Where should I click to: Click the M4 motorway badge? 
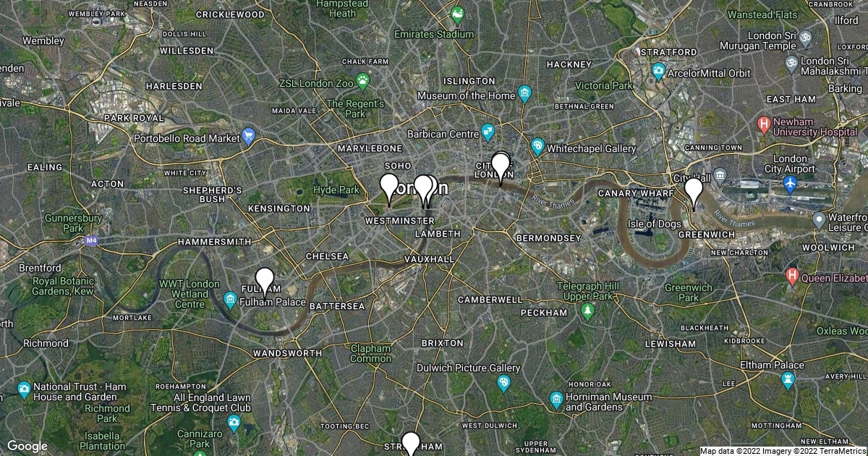pyautogui.click(x=91, y=240)
